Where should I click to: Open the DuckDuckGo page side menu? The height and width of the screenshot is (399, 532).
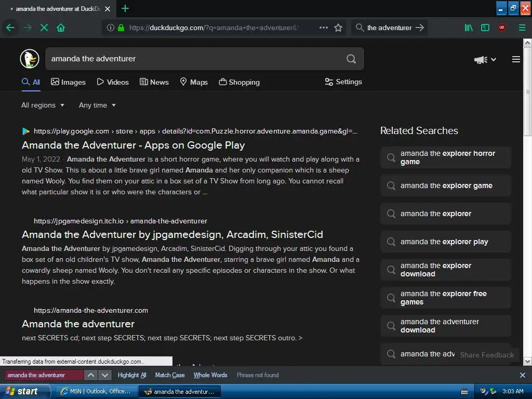tap(516, 59)
